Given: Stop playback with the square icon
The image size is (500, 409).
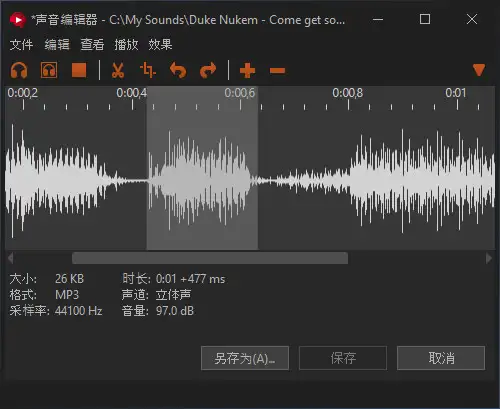Looking at the screenshot, I should point(79,70).
